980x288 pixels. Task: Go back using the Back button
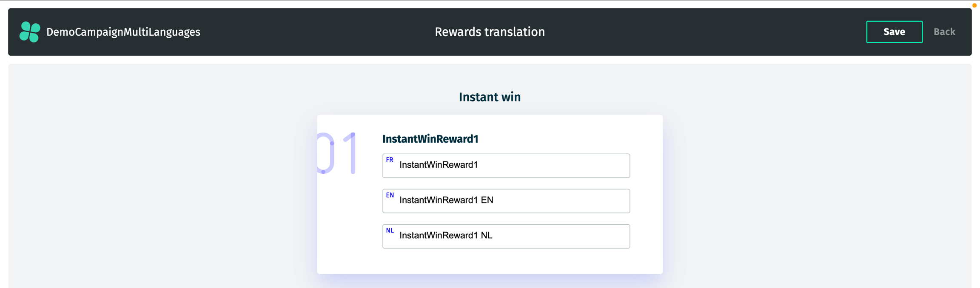tap(944, 32)
